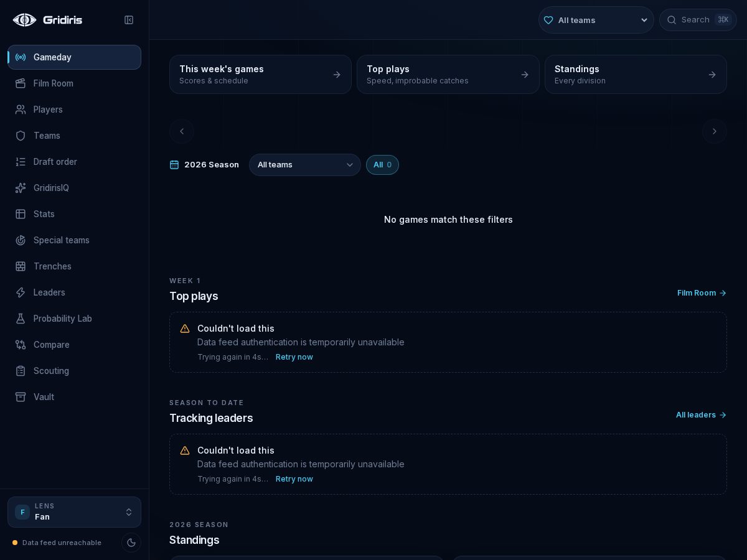Click the Gridiris eye logo icon
The image size is (747, 560).
(24, 20)
